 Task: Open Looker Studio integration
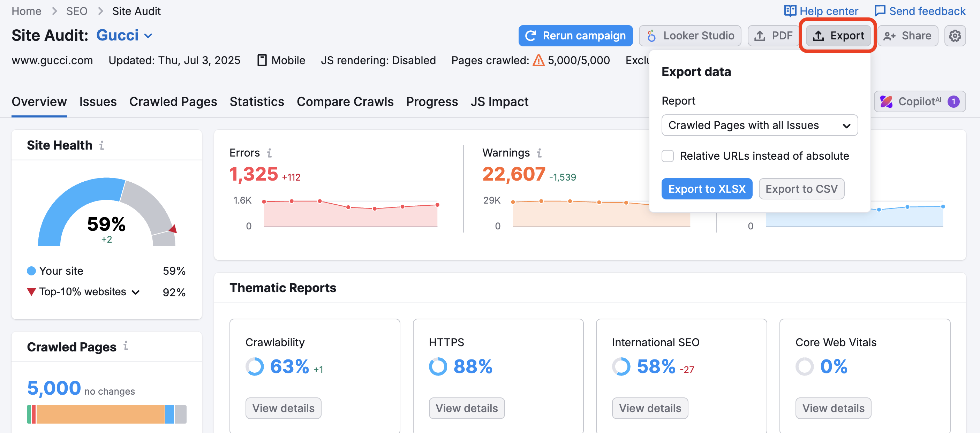690,35
